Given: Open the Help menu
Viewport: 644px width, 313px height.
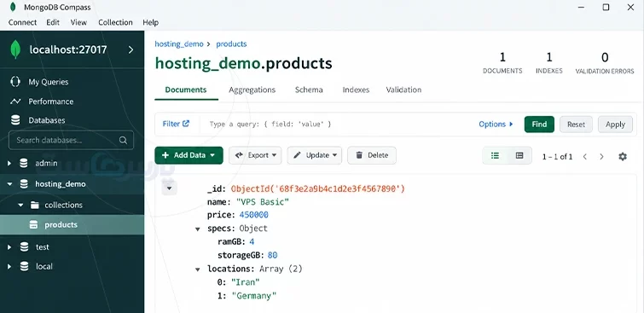Looking at the screenshot, I should [x=150, y=22].
